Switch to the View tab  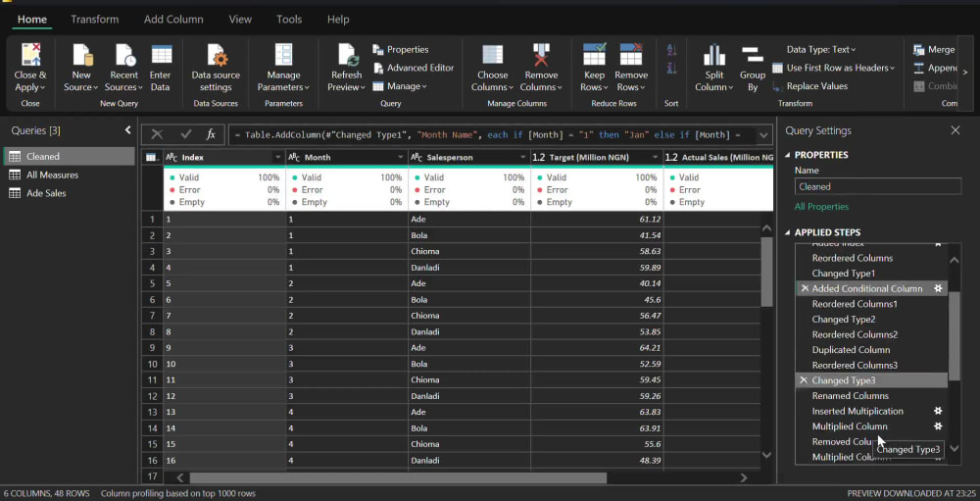coord(240,20)
